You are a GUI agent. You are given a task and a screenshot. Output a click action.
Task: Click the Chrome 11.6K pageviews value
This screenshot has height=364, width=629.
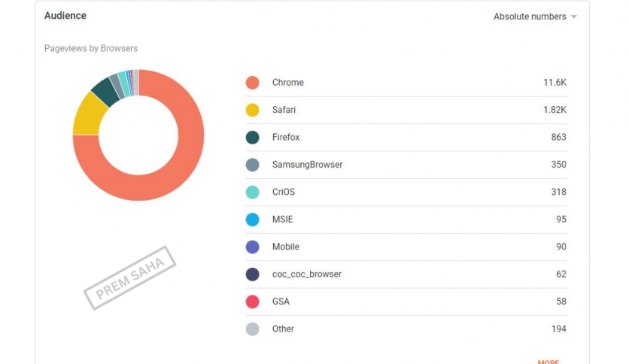click(x=555, y=83)
